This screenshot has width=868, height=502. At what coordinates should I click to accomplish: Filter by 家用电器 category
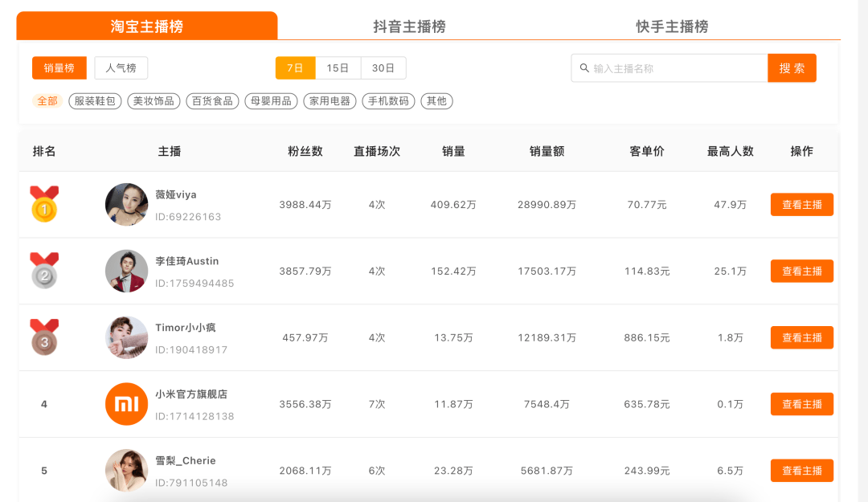click(x=330, y=100)
